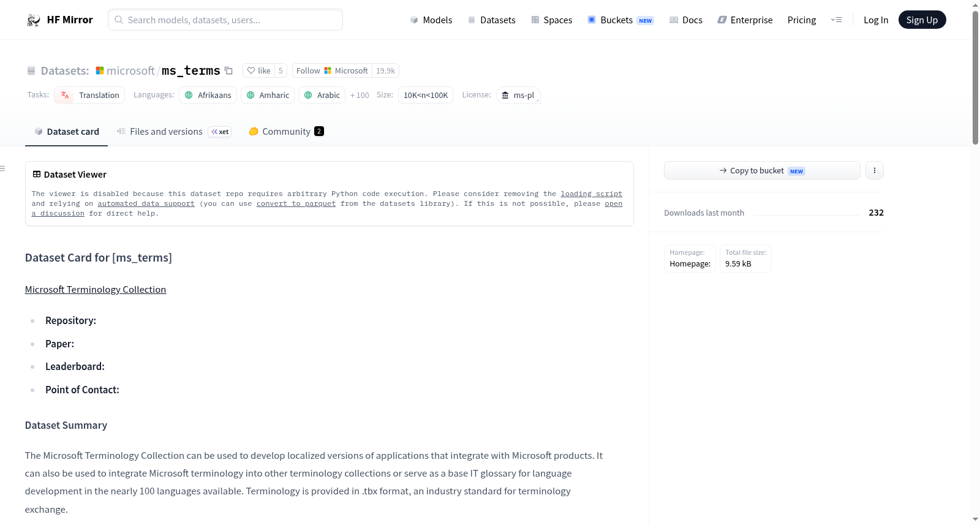Click the heart like icon
This screenshot has height=525, width=980.
point(251,70)
